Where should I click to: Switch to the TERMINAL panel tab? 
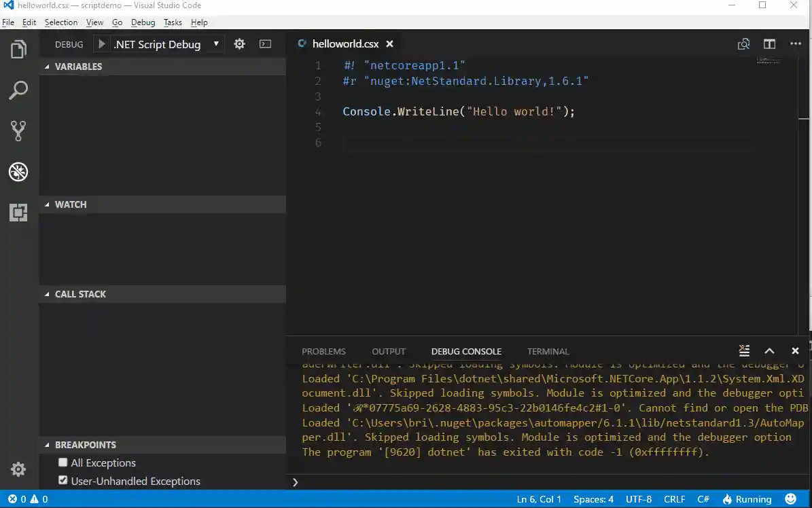548,351
